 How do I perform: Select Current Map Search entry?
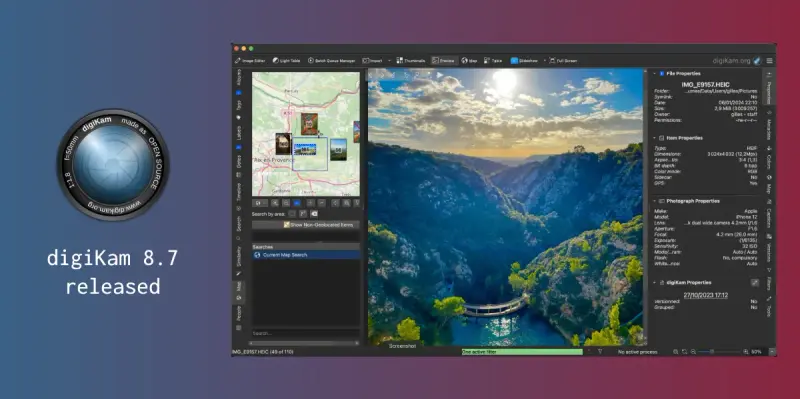click(306, 255)
